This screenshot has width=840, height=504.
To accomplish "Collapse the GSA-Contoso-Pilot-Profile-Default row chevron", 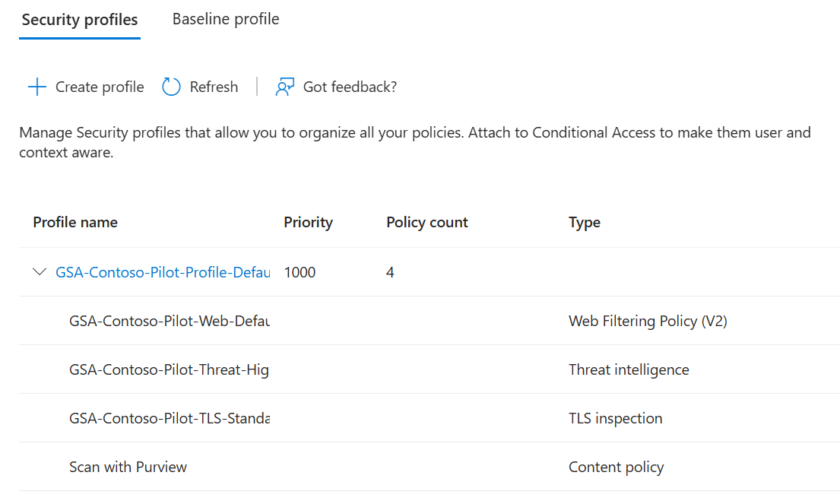I will point(39,271).
